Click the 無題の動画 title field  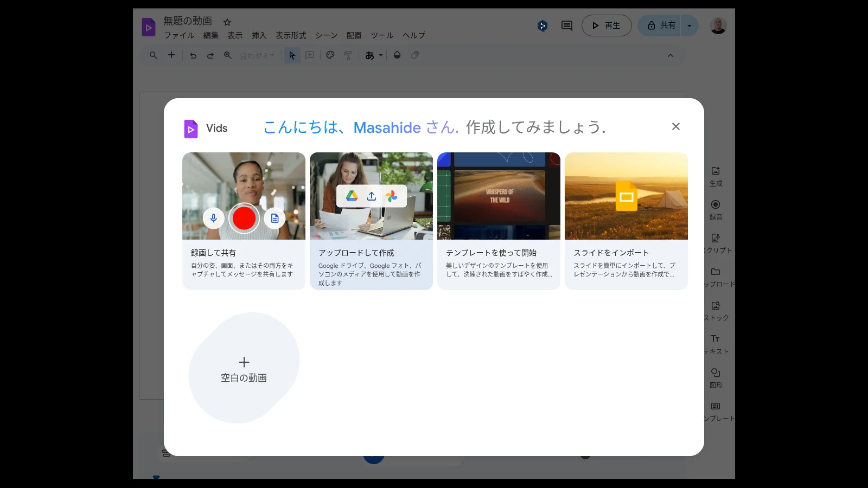tap(188, 21)
